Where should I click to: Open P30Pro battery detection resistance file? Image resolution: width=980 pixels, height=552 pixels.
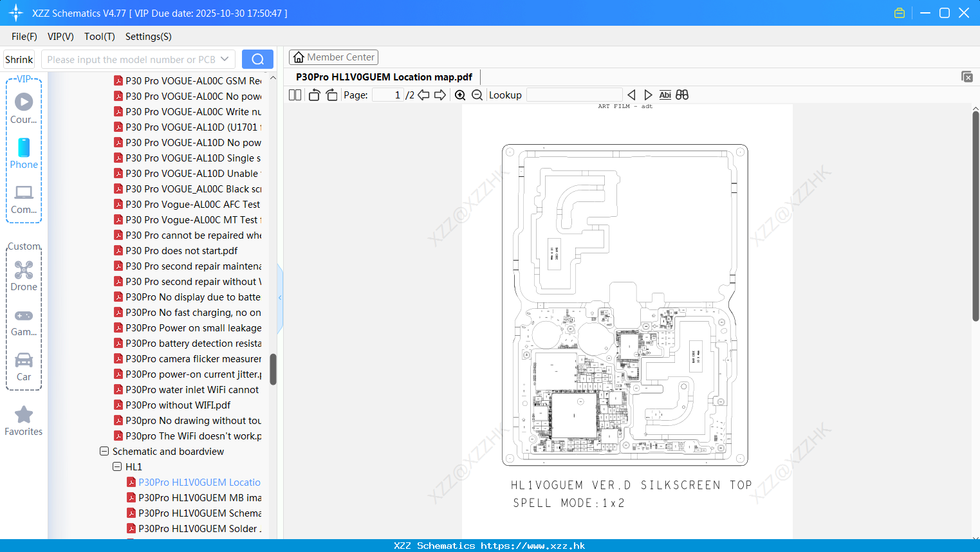[x=187, y=343]
